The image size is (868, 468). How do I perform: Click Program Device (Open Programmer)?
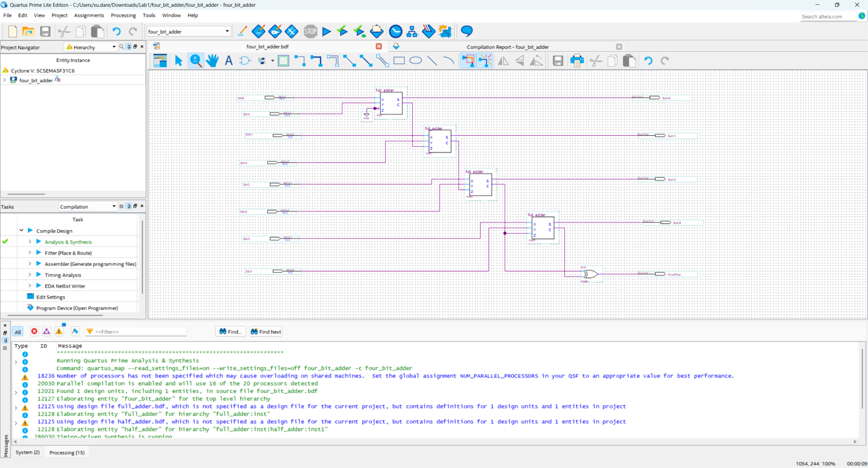pyautogui.click(x=77, y=308)
